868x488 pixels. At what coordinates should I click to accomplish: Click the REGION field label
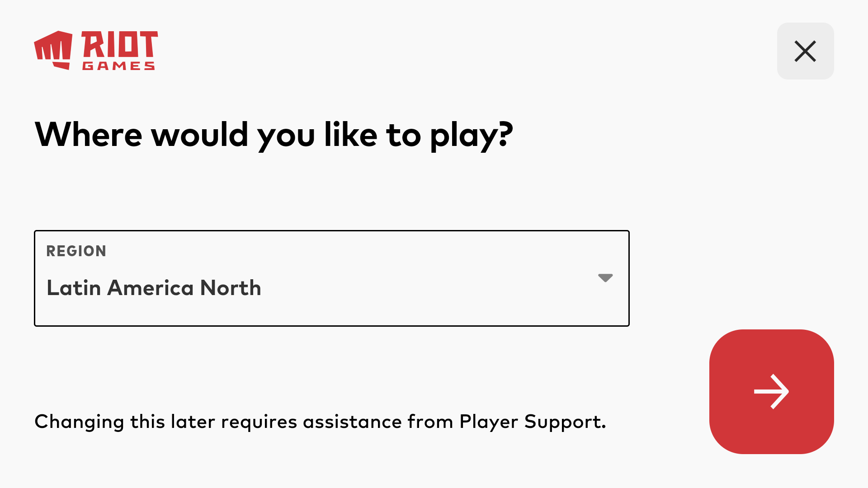pyautogui.click(x=76, y=251)
